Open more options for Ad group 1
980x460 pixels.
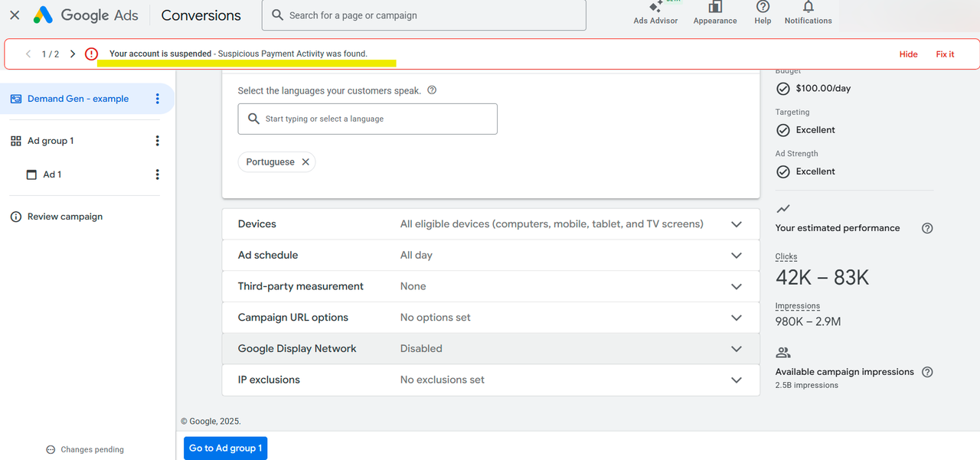tap(158, 141)
